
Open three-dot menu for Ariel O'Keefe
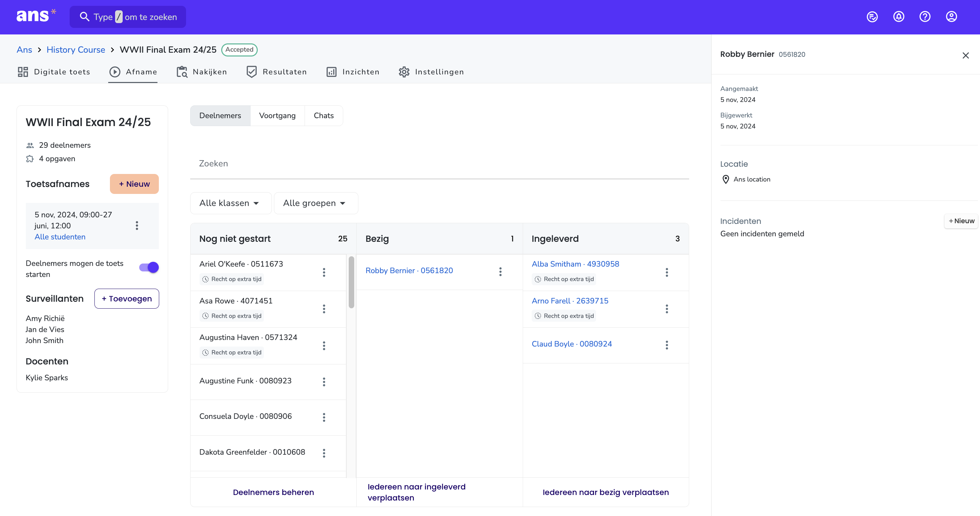tap(324, 272)
